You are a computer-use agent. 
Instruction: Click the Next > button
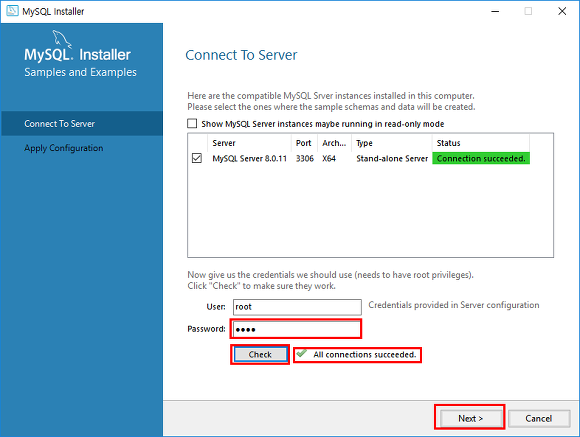[x=470, y=418]
